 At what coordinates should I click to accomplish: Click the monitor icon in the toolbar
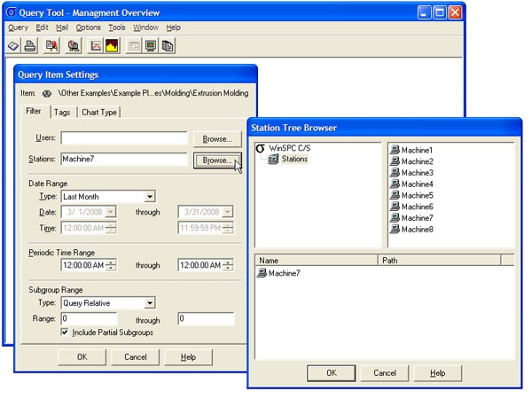(151, 45)
